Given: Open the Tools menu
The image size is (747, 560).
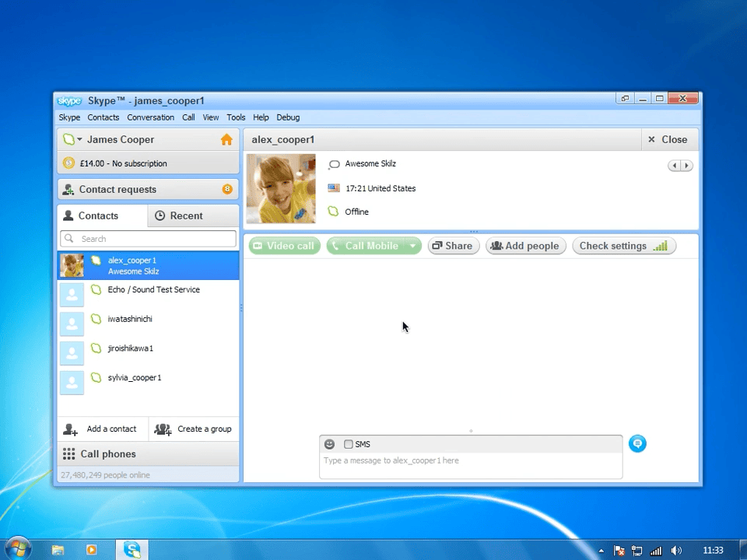Looking at the screenshot, I should (x=236, y=117).
